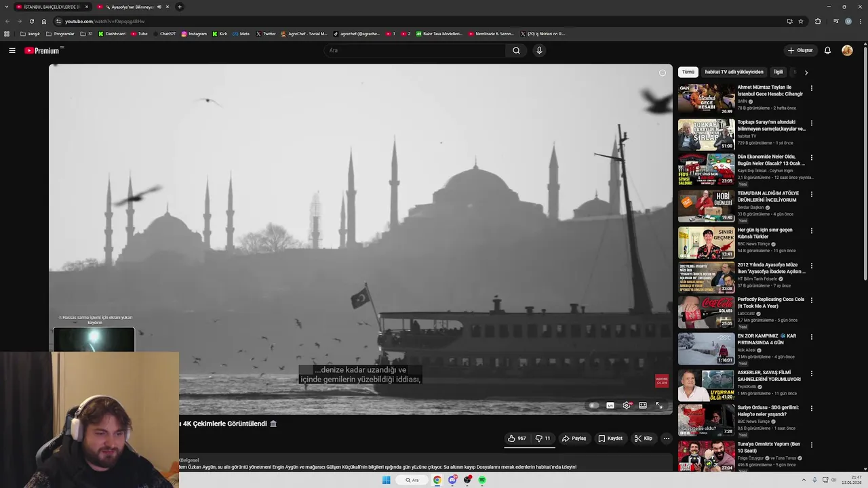Go to browser home page icon
Screen dimensions: 868x488
(x=44, y=21)
